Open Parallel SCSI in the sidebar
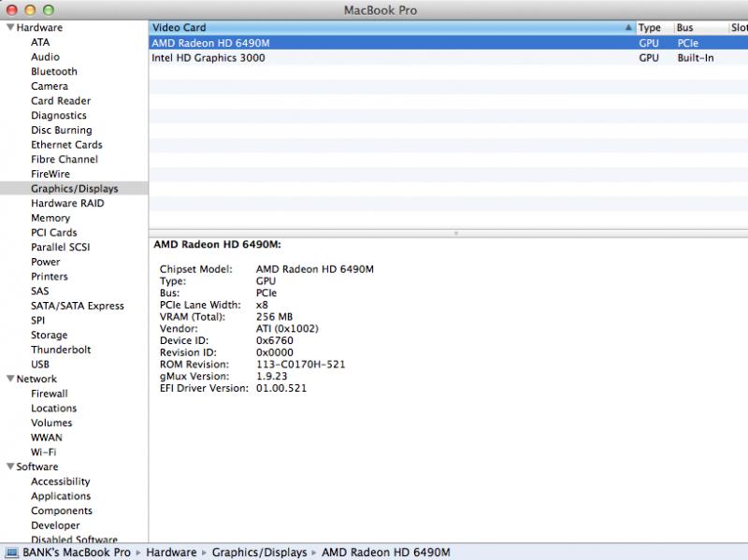Viewport: 748px width, 560px height. [61, 247]
